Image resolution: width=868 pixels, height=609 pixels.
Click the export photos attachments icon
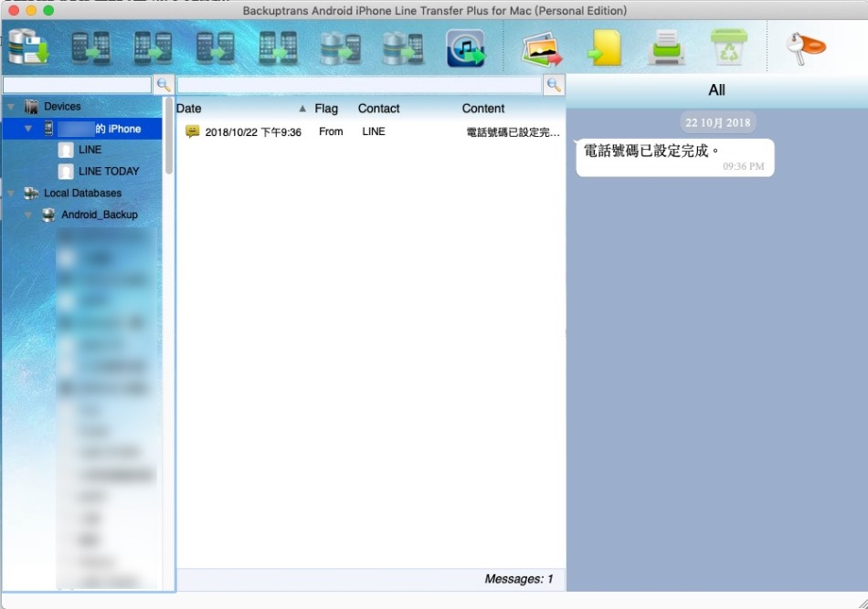pos(542,48)
